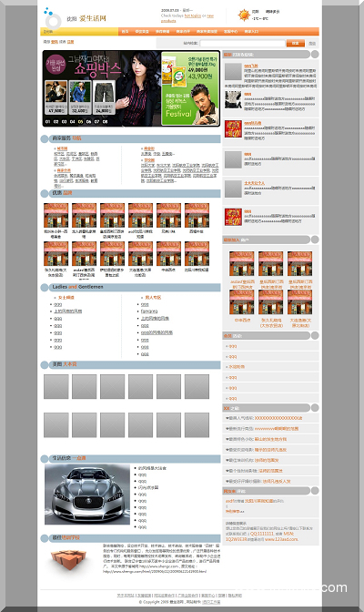Click the gray circle on the first sidebar header
Viewport: 364px width, 612px height.
(x=315, y=55)
